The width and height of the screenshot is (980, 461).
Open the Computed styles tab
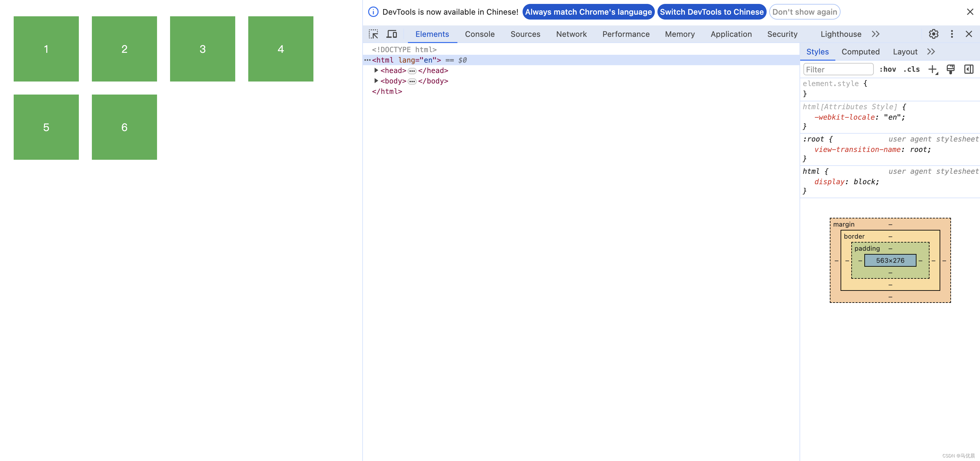pyautogui.click(x=861, y=51)
